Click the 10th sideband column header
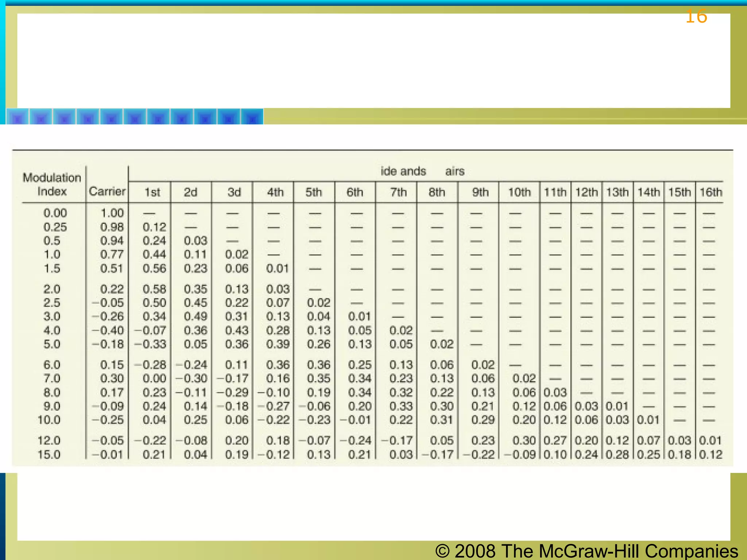Screen dimensions: 747x560 pos(519,192)
